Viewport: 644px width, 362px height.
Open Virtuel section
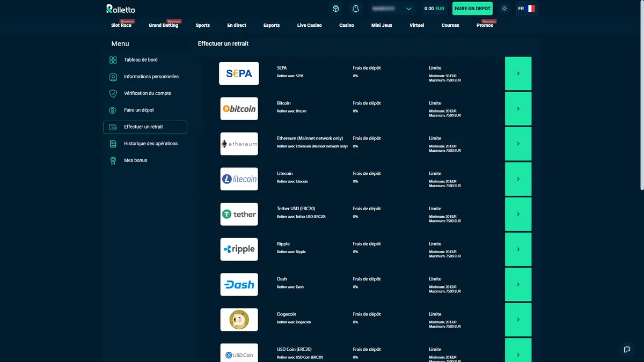click(416, 25)
